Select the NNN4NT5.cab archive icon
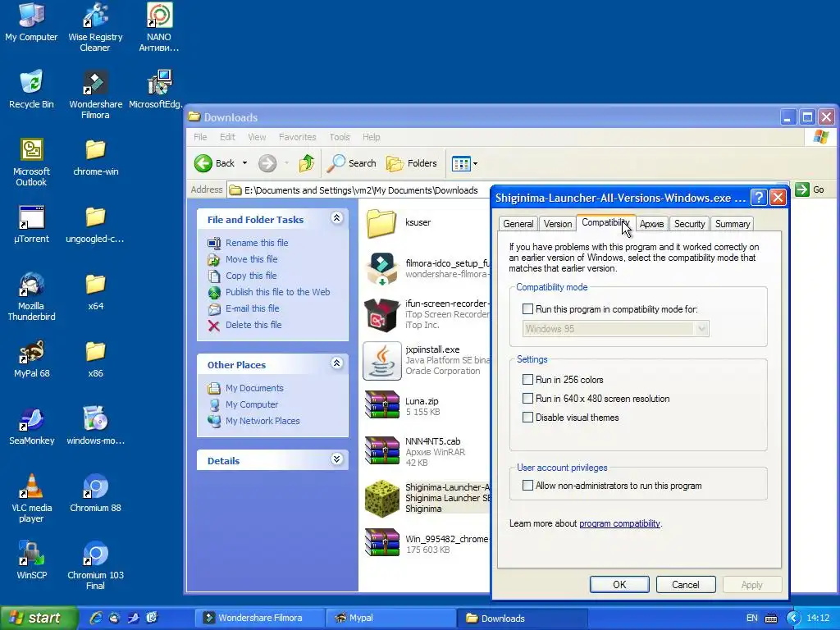840x630 pixels. click(382, 450)
